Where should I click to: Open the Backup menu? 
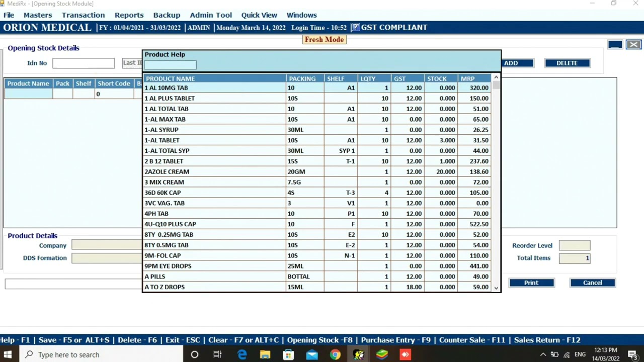click(167, 15)
